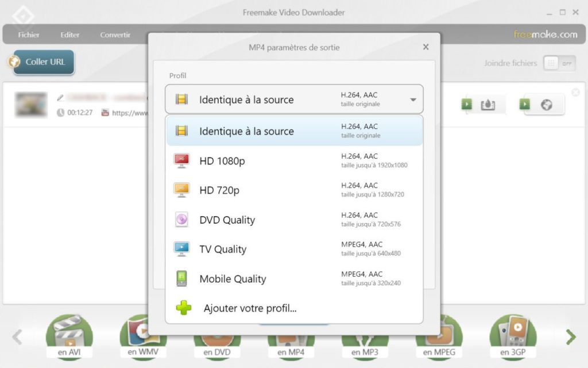The image size is (588, 368).
Task: Click the YouTube source icon
Action: coord(105,112)
